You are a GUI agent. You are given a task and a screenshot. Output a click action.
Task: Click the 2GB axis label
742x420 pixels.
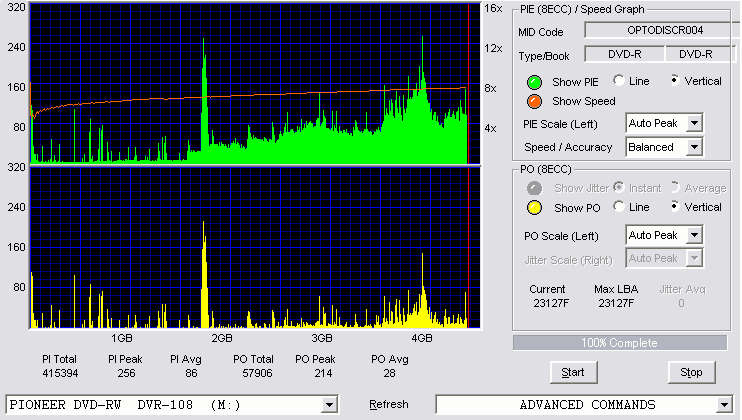click(x=222, y=338)
